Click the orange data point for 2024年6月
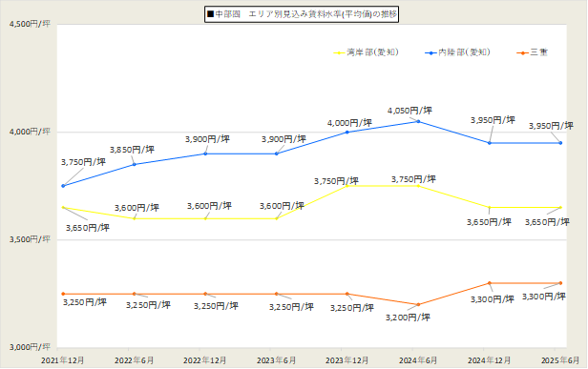The width and height of the screenshot is (588, 369). click(x=418, y=304)
